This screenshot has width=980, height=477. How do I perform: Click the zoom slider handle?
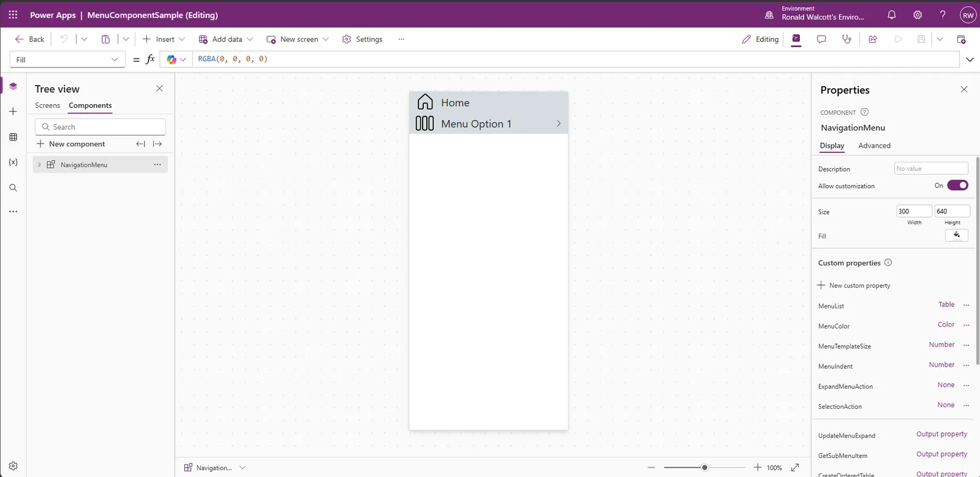coord(704,467)
